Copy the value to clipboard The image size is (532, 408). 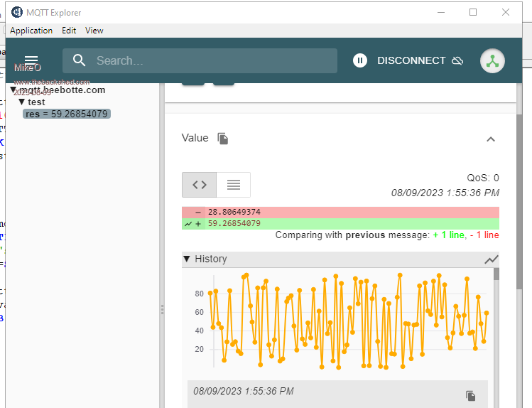(x=223, y=139)
